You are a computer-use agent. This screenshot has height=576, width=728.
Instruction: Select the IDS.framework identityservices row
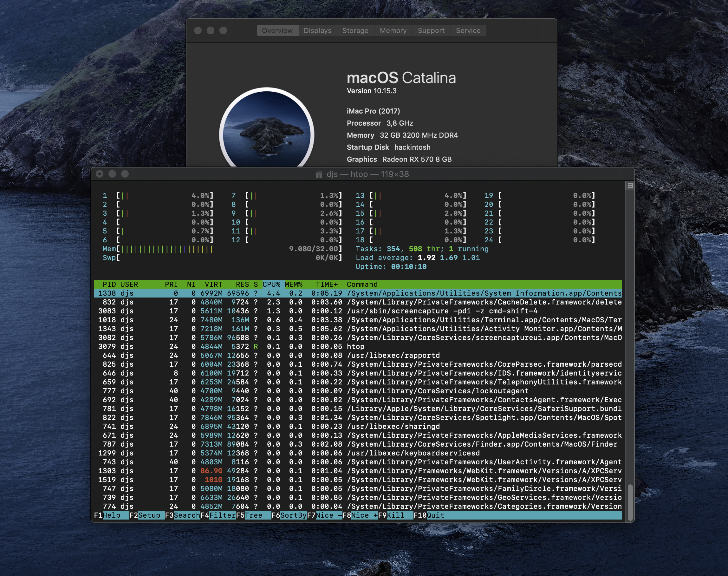(358, 373)
